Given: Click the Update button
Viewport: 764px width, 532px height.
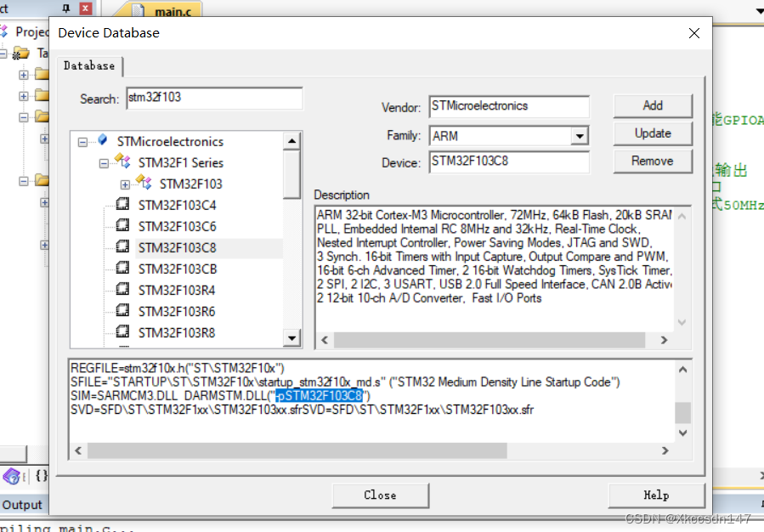Looking at the screenshot, I should pos(653,133).
